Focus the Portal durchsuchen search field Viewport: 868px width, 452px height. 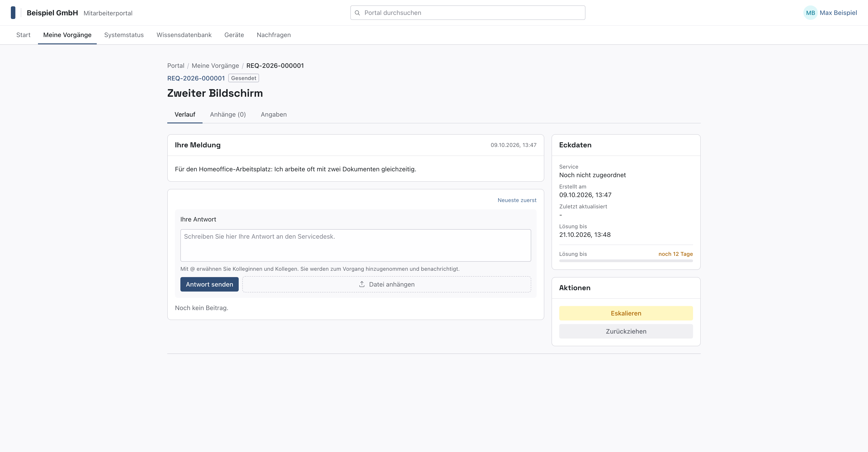[468, 13]
